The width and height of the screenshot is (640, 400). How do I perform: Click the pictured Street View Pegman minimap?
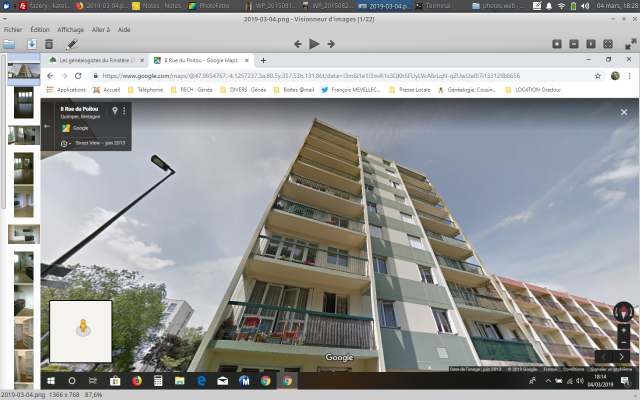(81, 331)
